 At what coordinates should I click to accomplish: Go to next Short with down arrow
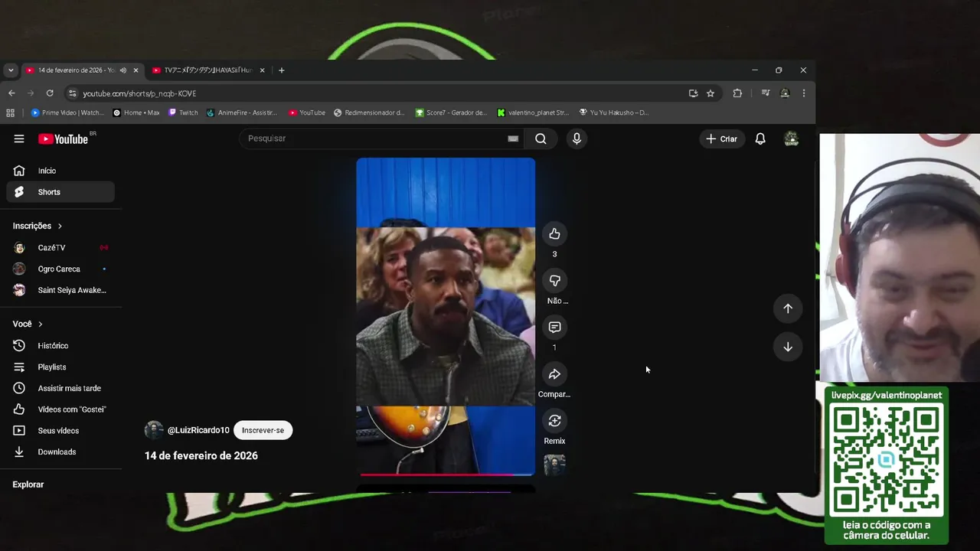(x=788, y=347)
